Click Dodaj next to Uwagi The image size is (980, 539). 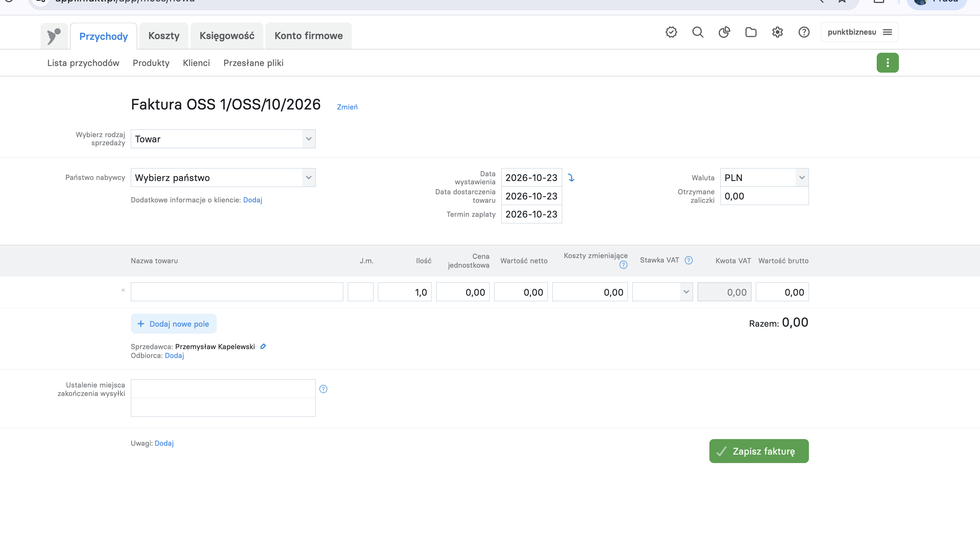pos(164,444)
